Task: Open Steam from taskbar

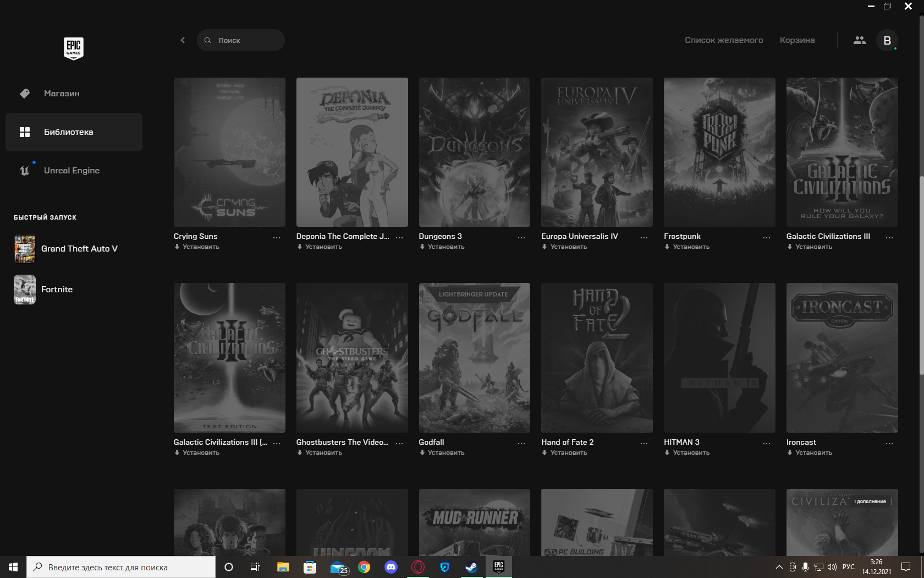Action: 471,567
